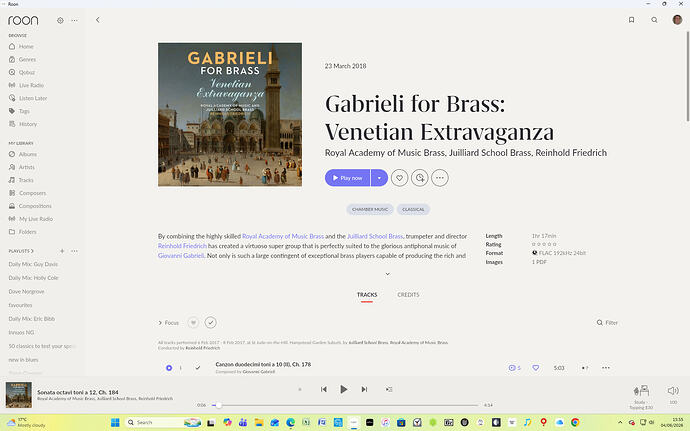Image resolution: width=690 pixels, height=431 pixels.
Task: Skip to previous track
Action: pos(323,389)
